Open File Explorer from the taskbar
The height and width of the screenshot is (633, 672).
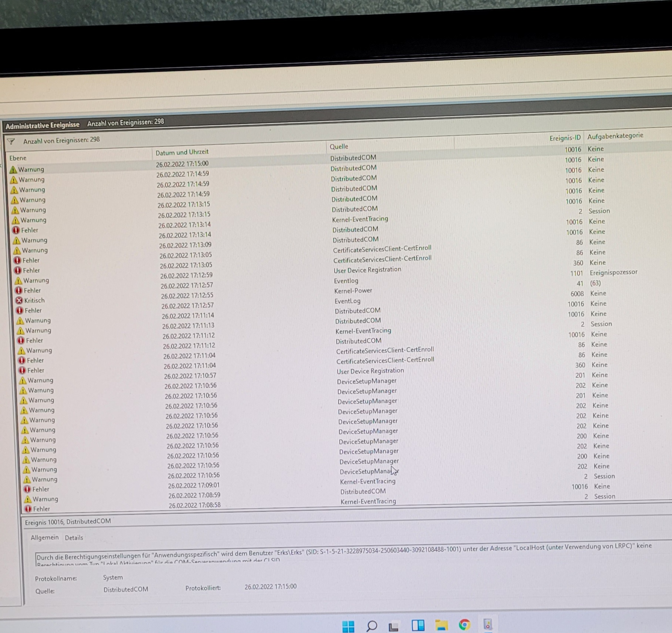pyautogui.click(x=441, y=624)
